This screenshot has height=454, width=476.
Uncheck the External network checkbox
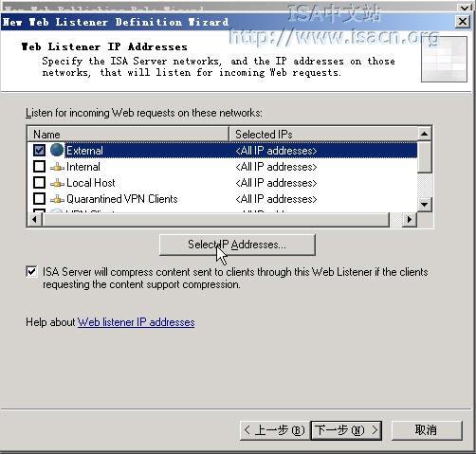point(39,151)
